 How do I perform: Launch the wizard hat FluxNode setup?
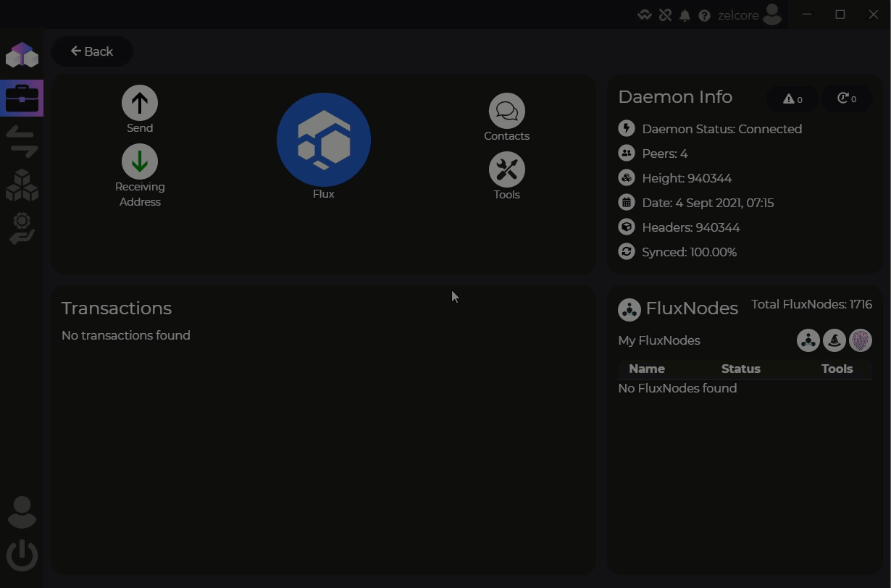pyautogui.click(x=834, y=340)
